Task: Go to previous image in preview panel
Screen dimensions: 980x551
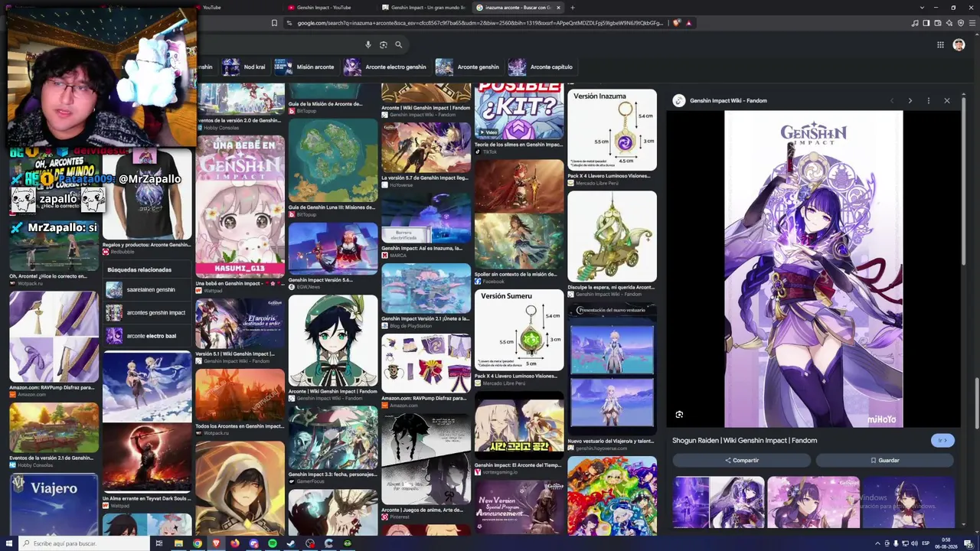Action: tap(891, 100)
